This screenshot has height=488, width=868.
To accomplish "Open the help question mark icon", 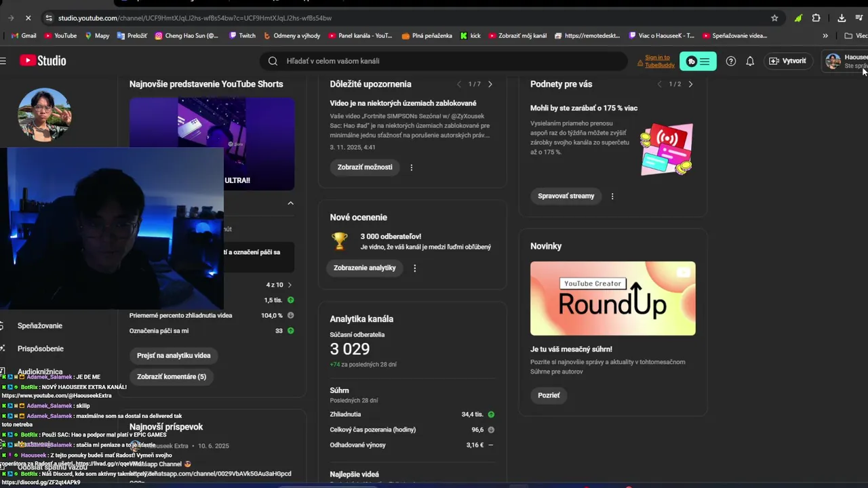I will coord(731,61).
